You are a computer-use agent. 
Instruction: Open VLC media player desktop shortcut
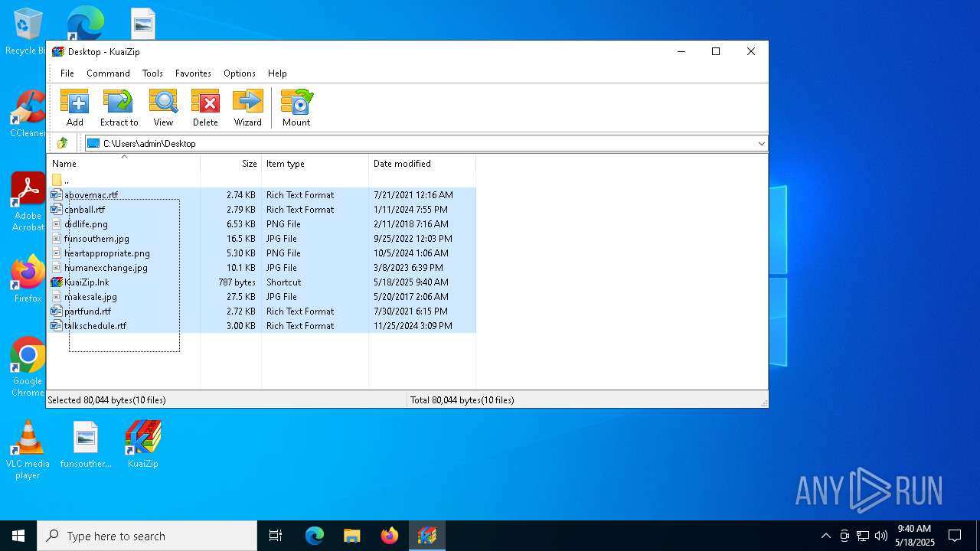(28, 450)
